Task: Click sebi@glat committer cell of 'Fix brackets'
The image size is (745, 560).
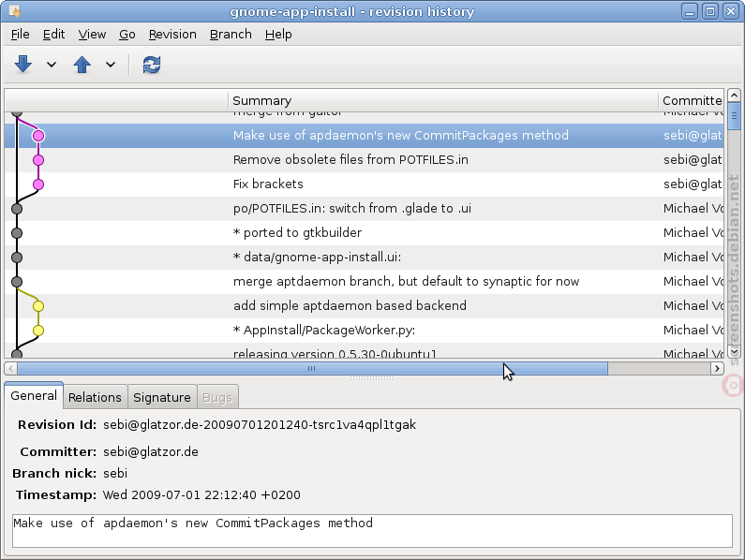Action: [693, 184]
